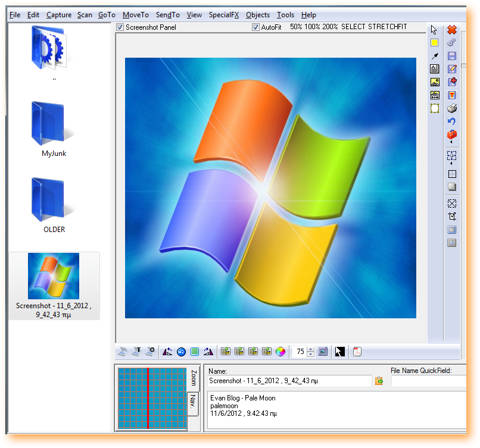Click the parent folder gear icon
The image size is (480, 448).
click(x=49, y=48)
